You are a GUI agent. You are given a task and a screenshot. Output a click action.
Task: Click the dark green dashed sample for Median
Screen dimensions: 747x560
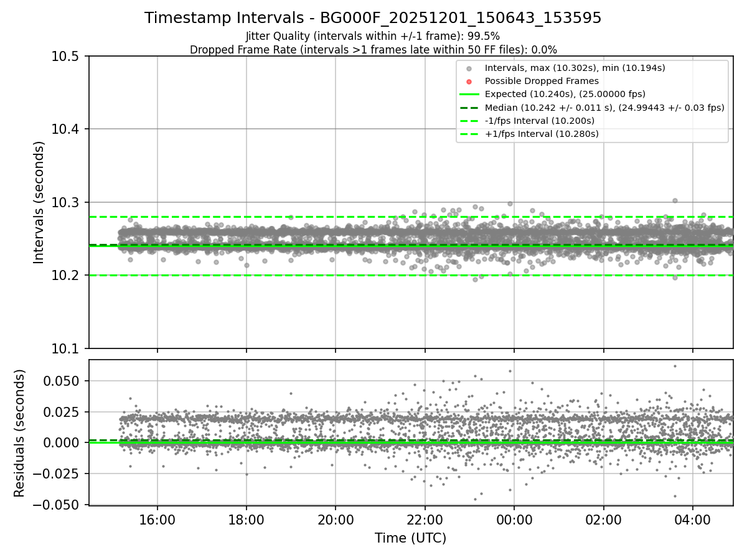[x=469, y=108]
